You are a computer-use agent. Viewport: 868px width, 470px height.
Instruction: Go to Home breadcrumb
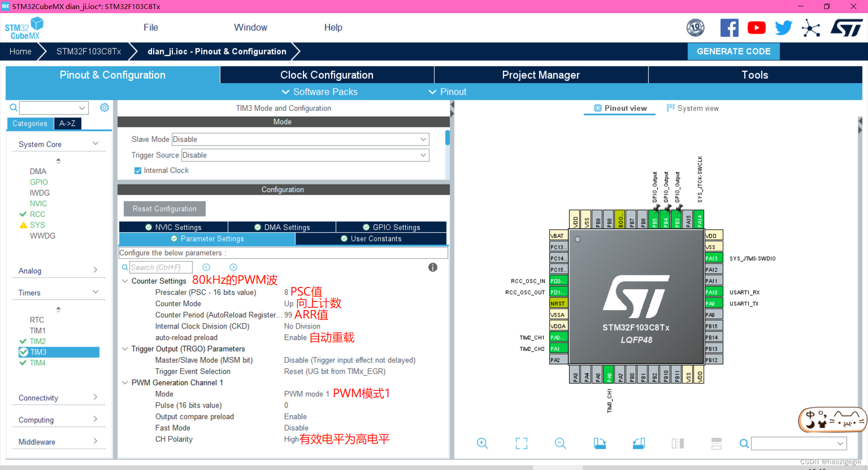point(20,52)
